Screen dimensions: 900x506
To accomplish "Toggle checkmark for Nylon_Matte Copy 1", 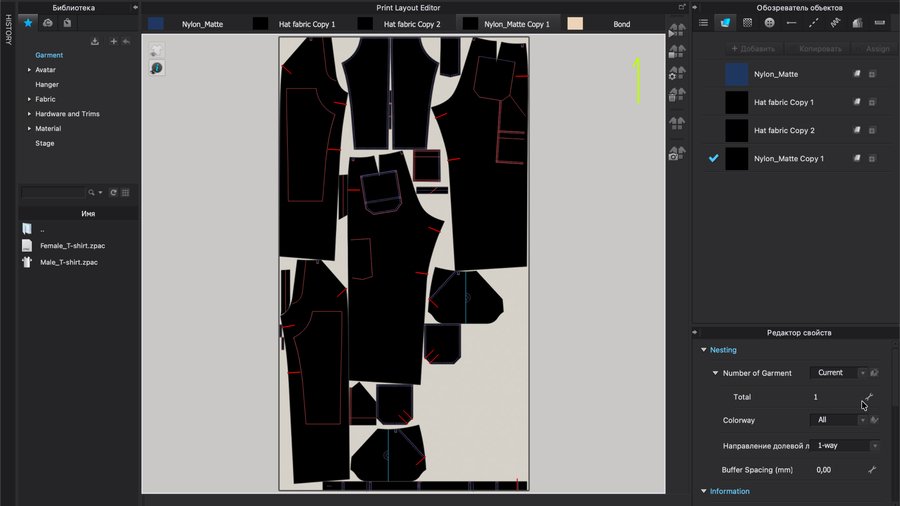I will point(713,158).
